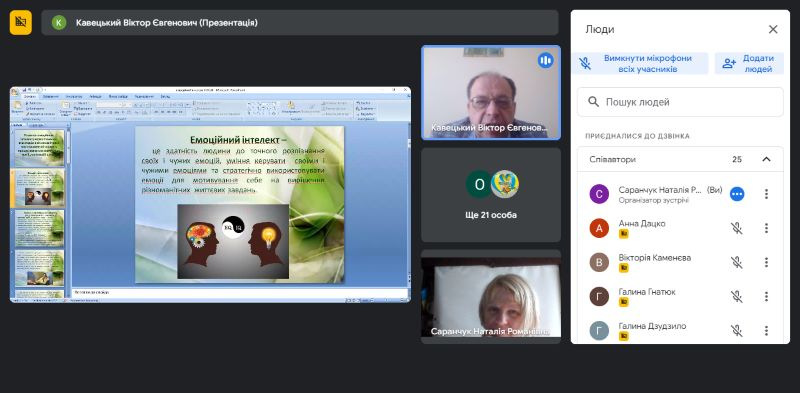
Task: Select the Саранчук Наталія Романівна video tile
Action: coord(491,297)
